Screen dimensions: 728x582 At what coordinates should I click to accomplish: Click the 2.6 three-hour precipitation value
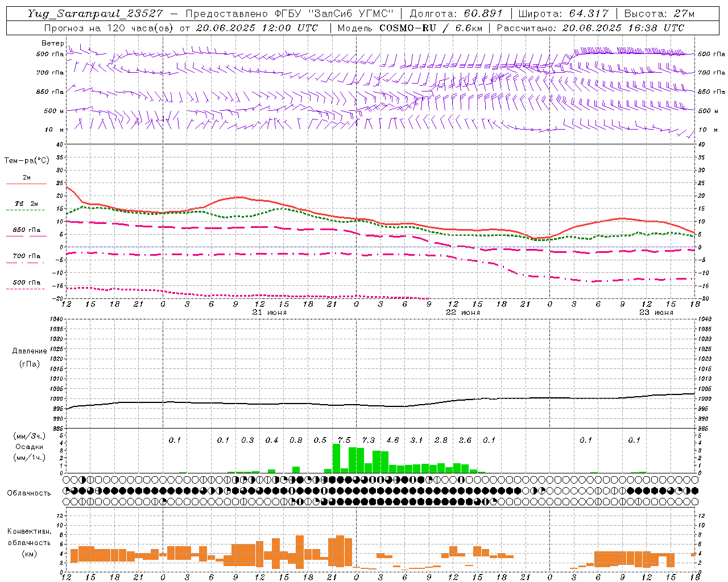click(465, 440)
